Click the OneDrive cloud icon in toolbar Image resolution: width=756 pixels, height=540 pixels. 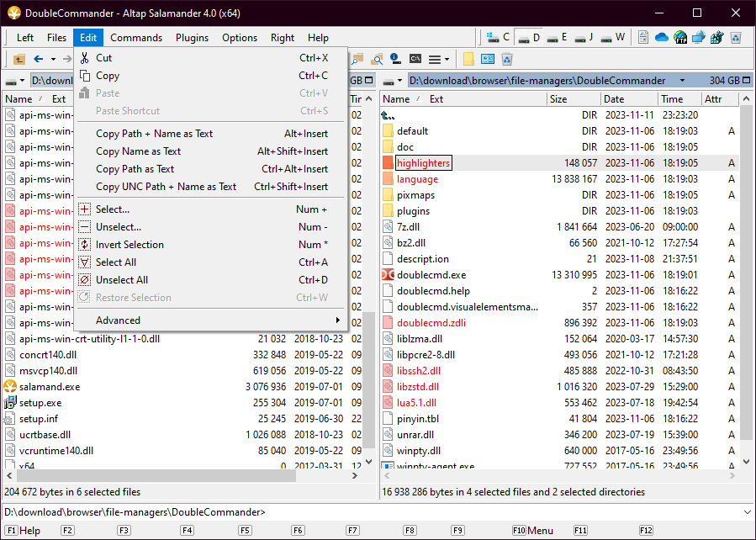661,38
